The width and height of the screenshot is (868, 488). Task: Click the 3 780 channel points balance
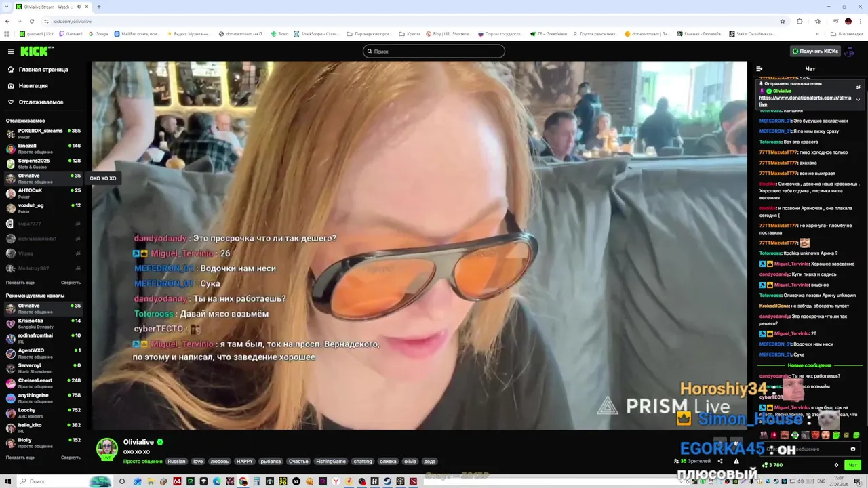[772, 465]
